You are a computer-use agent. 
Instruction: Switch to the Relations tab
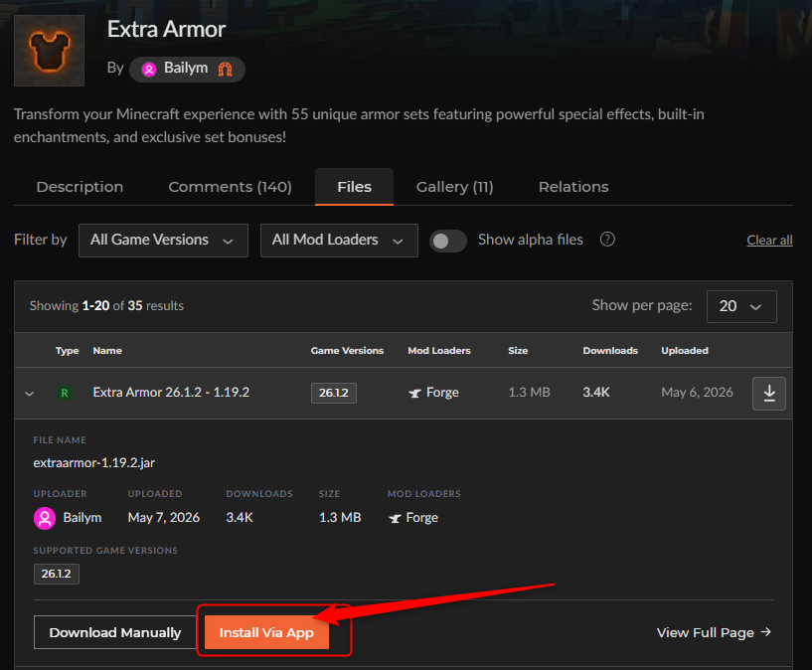[x=573, y=187]
